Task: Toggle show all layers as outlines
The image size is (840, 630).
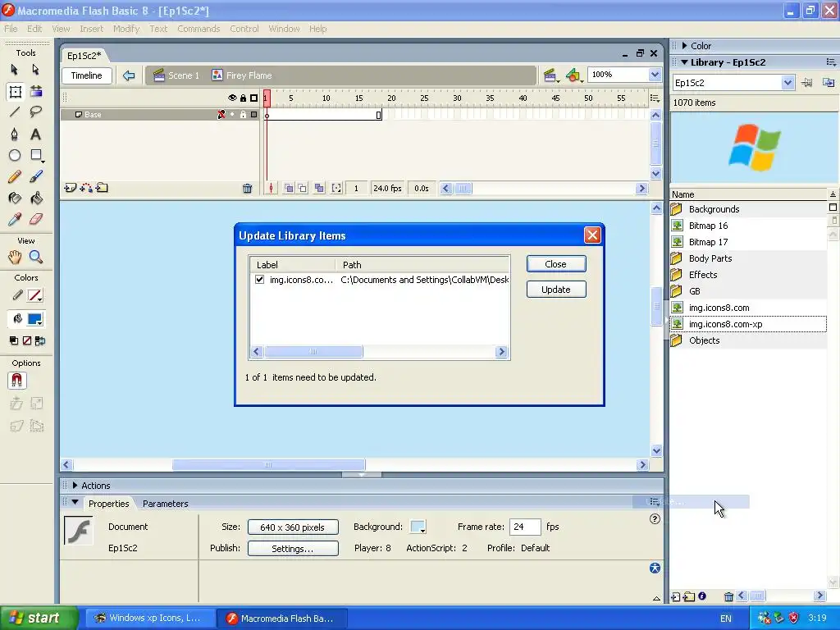Action: pyautogui.click(x=254, y=98)
